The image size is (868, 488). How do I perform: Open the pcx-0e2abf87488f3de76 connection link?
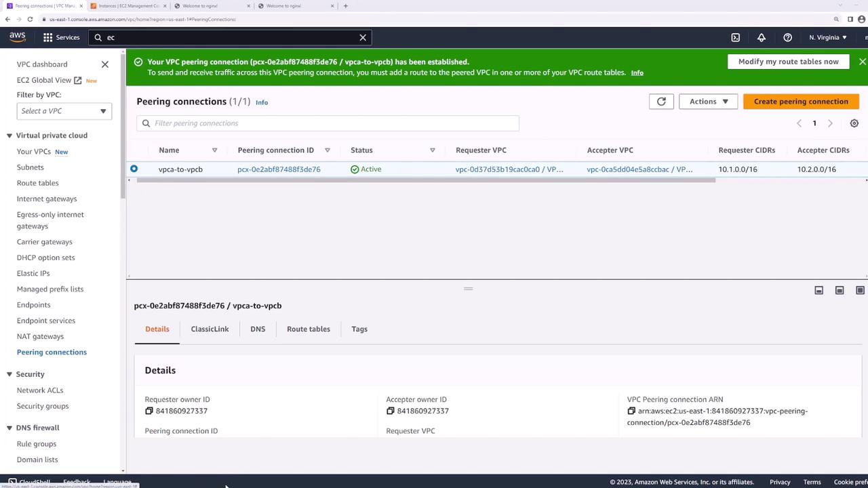pyautogui.click(x=279, y=169)
